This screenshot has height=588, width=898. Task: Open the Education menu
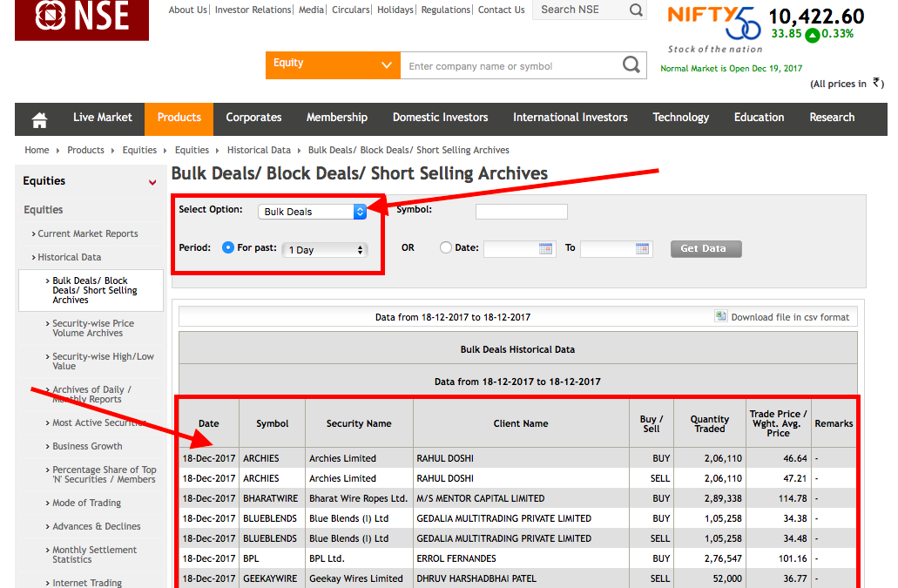point(760,118)
